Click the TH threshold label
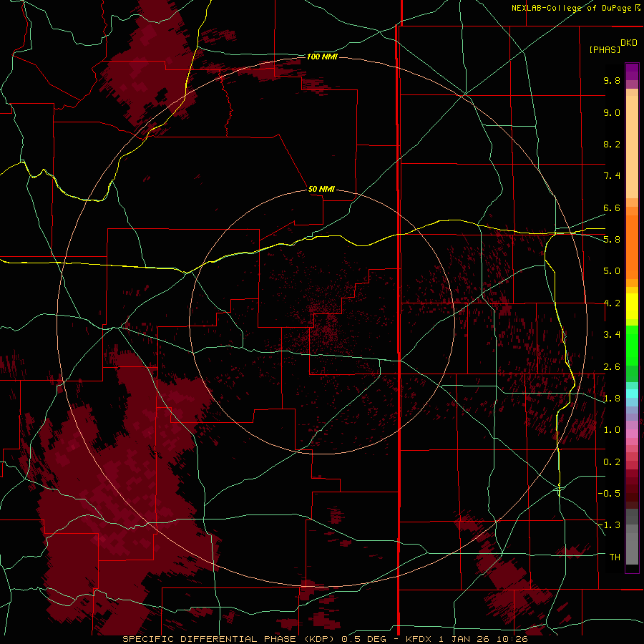Viewport: 644px width, 644px height. pyautogui.click(x=615, y=557)
